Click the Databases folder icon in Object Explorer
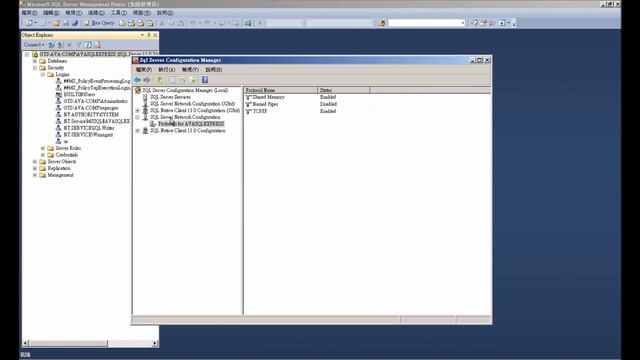 click(42, 61)
